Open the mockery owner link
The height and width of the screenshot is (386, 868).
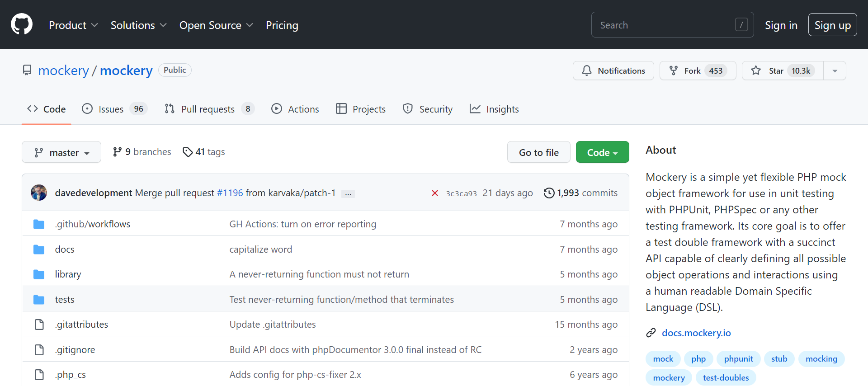[64, 71]
